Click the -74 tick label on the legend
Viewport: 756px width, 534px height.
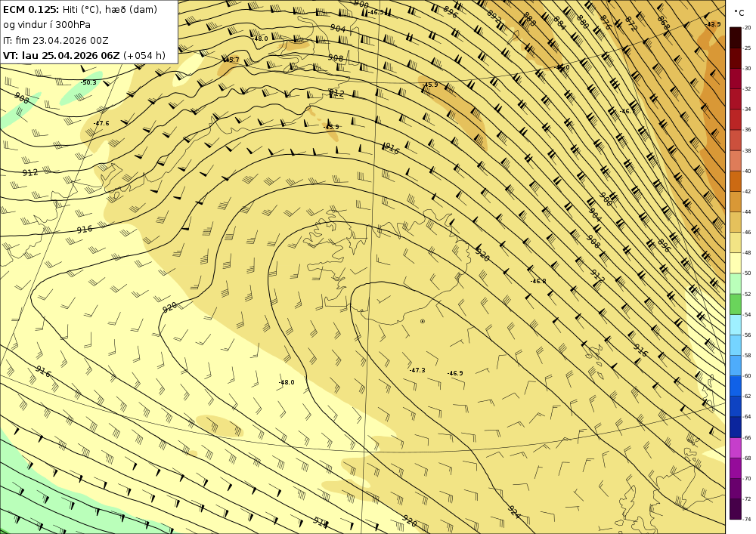point(747,519)
